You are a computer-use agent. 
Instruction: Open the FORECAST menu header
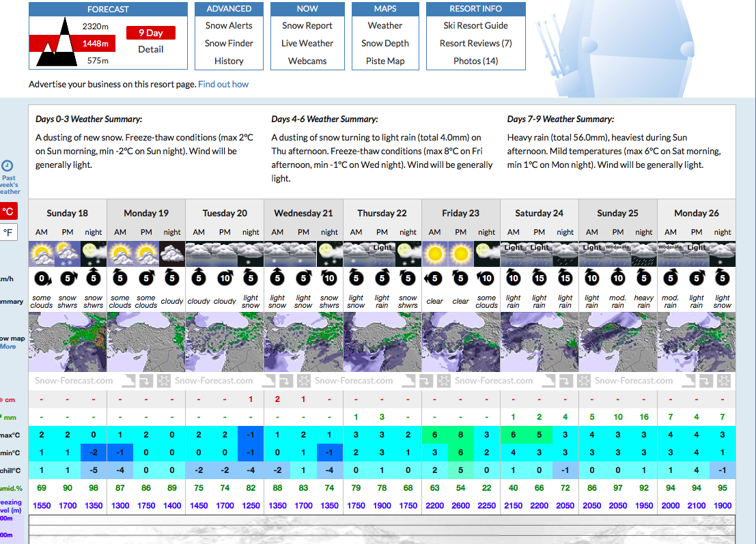tap(108, 9)
